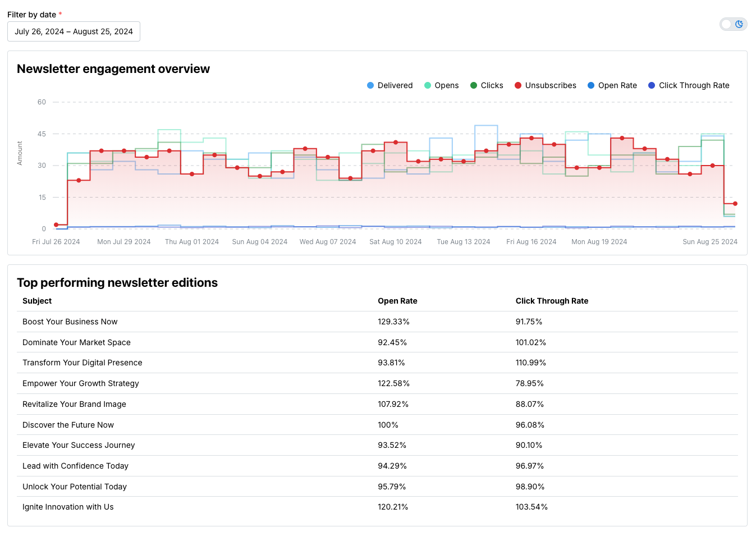Click the "Empower Your Growth Strategy" row
Screen dimensions: 756x550
80,383
